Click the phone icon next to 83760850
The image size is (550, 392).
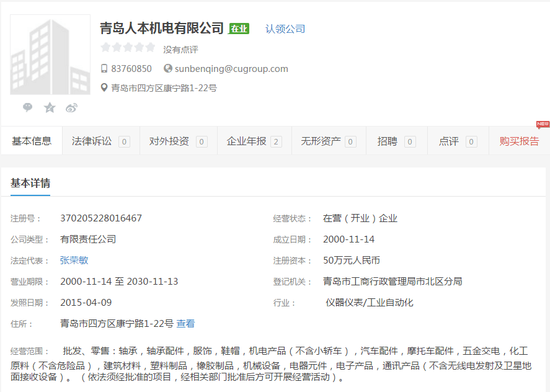coord(104,69)
